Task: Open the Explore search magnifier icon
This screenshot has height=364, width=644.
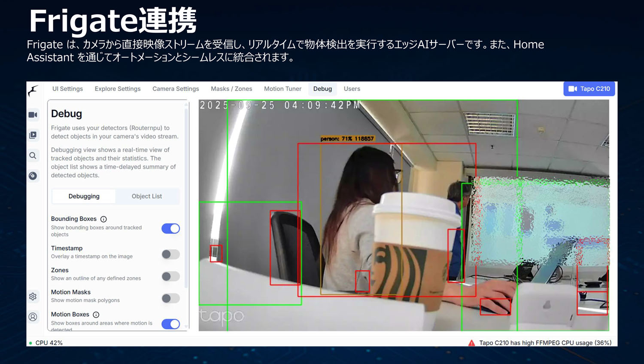Action: 33,156
